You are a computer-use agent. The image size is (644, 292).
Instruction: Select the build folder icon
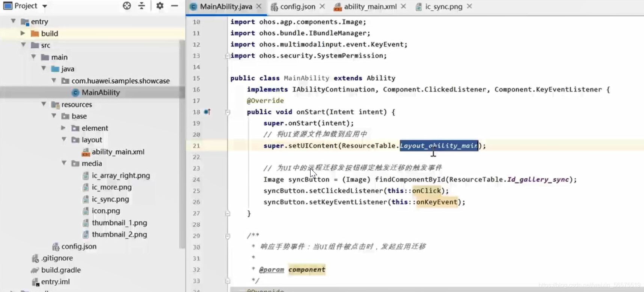35,33
